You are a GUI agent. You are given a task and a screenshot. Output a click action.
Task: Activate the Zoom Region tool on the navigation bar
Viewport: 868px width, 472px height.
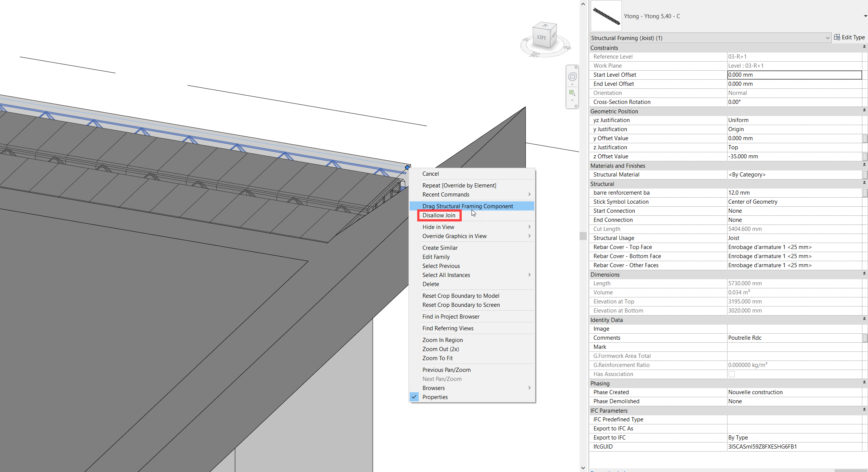pos(572,92)
